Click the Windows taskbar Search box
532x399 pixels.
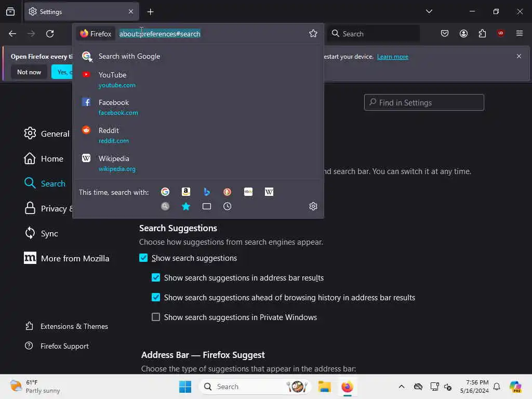click(x=255, y=387)
